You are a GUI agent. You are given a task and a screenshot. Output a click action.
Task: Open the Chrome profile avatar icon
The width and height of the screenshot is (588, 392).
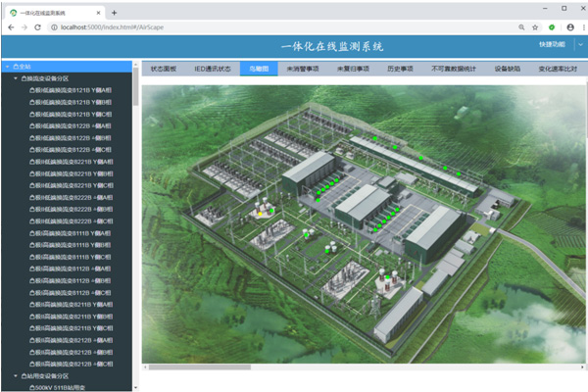568,27
